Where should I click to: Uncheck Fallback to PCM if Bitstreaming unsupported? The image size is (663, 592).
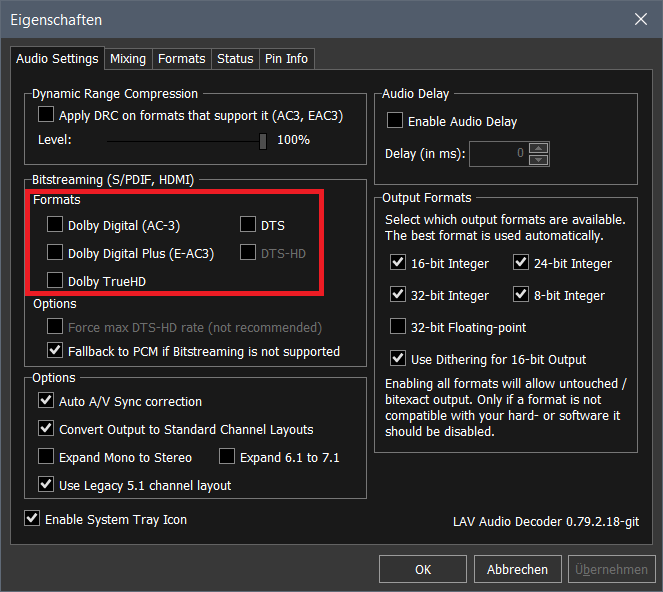point(55,351)
